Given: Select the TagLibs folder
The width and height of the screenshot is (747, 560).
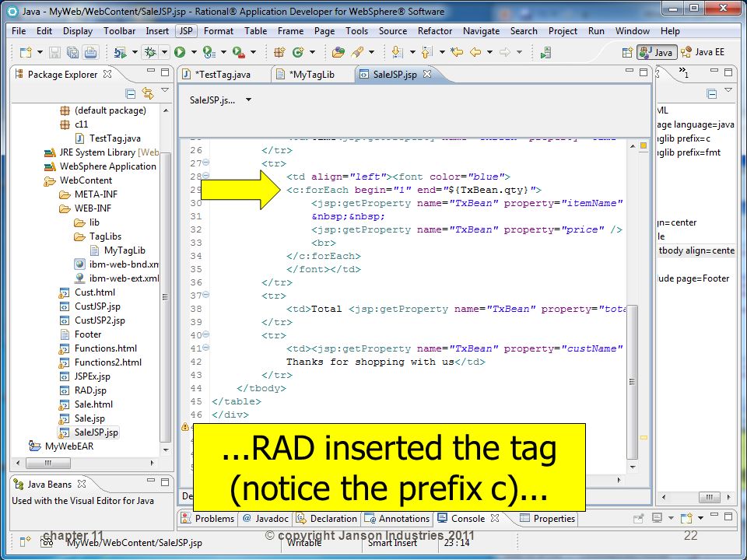Looking at the screenshot, I should pos(105,236).
